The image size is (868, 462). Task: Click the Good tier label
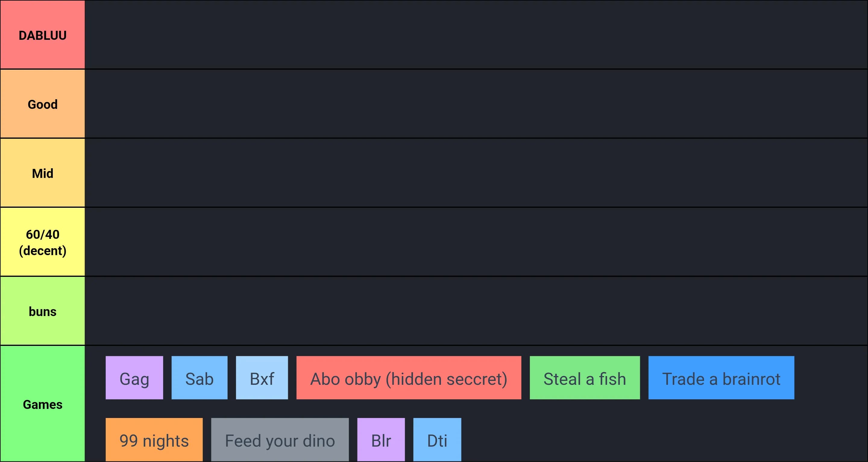click(42, 104)
